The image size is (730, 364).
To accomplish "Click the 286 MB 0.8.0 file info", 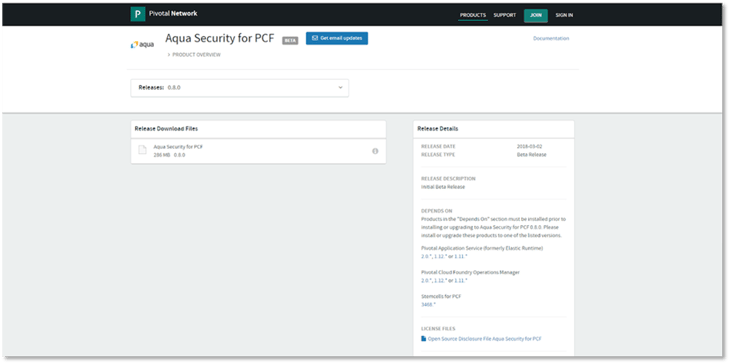I will pos(169,155).
